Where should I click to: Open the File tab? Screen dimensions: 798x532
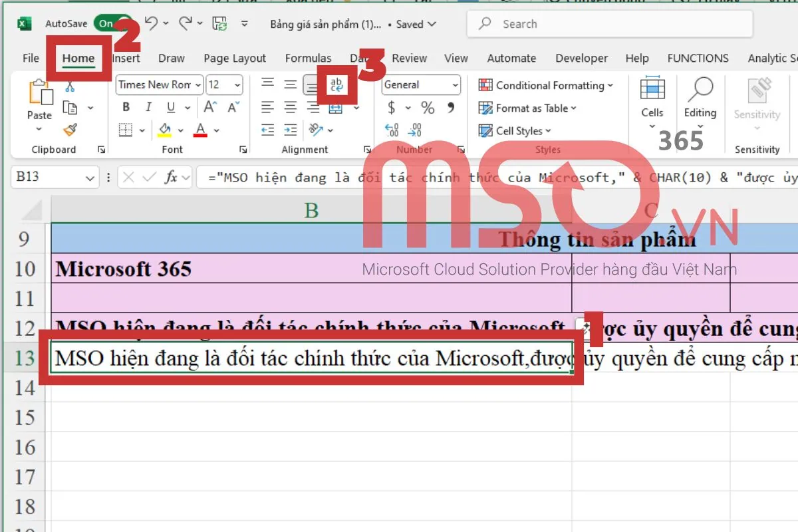pos(31,59)
